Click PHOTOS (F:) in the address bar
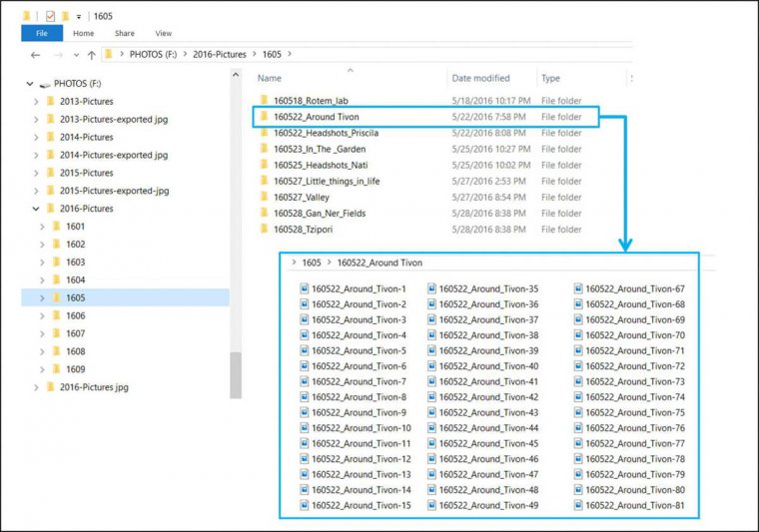Image resolution: width=759 pixels, height=532 pixels. tap(153, 54)
